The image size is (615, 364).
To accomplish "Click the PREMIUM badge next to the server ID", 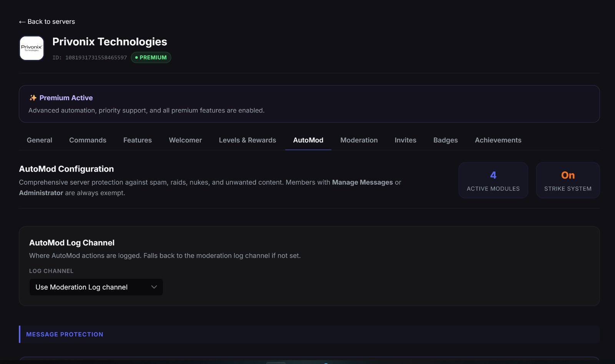I will tap(151, 58).
